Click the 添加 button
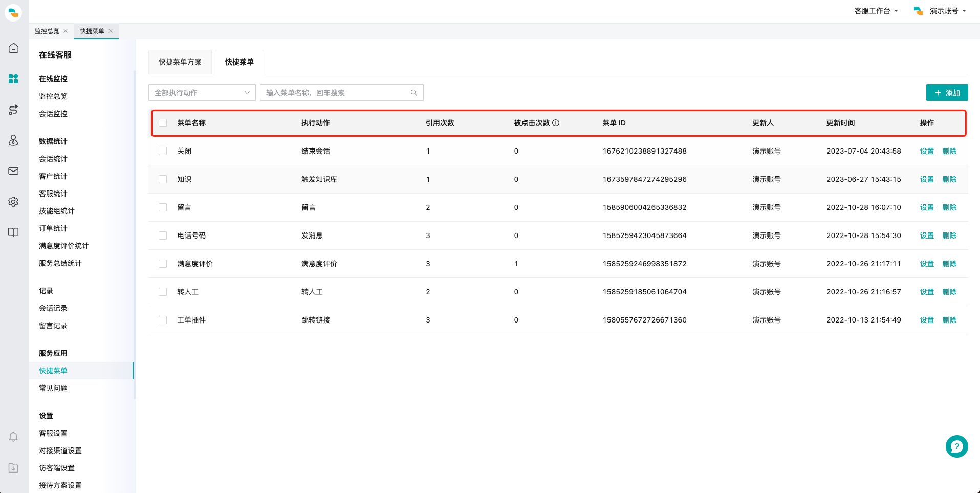The image size is (980, 493). coord(947,93)
